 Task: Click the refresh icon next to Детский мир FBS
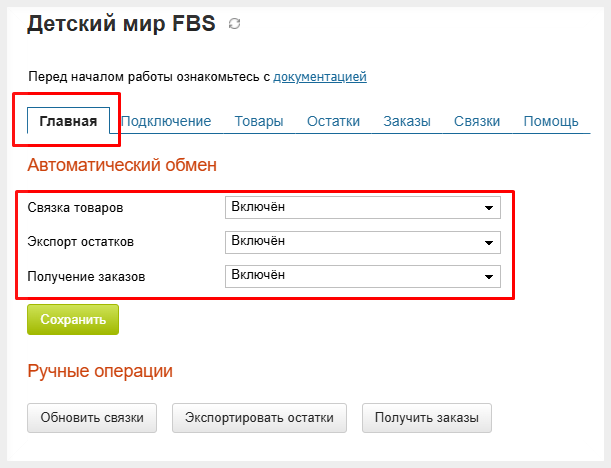coord(235,24)
